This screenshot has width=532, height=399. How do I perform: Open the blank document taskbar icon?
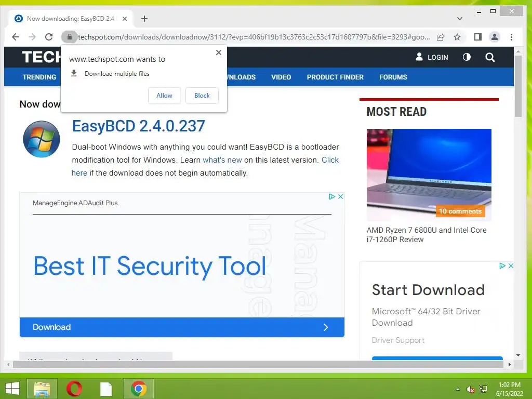point(106,389)
